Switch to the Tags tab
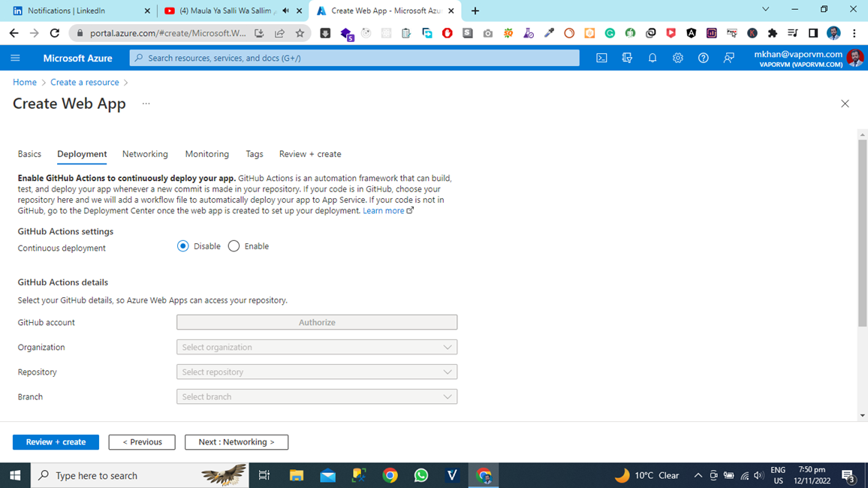This screenshot has height=488, width=868. [254, 154]
